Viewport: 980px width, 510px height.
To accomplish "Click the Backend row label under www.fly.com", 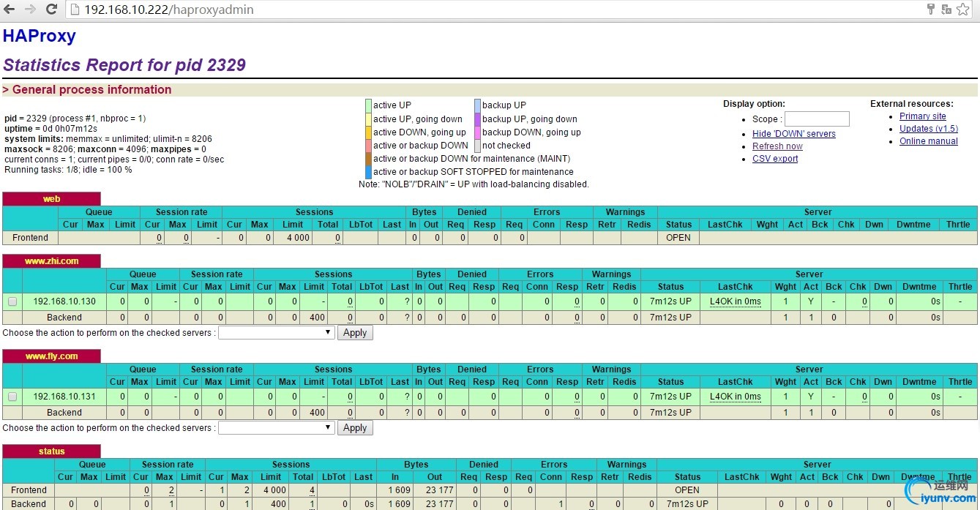I will coord(64,413).
